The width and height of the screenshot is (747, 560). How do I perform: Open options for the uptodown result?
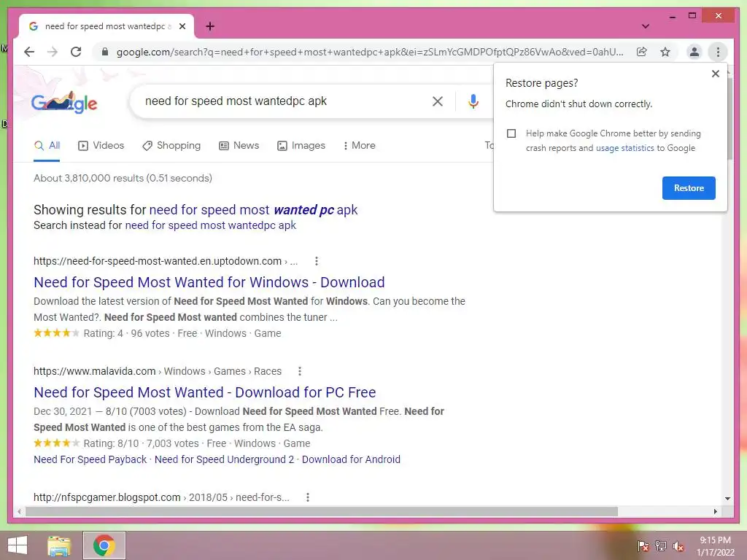[317, 261]
